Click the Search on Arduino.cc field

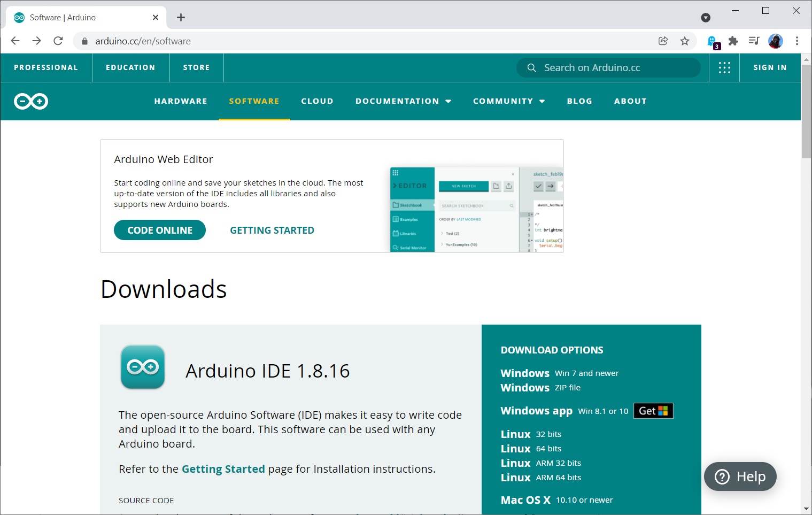click(608, 68)
